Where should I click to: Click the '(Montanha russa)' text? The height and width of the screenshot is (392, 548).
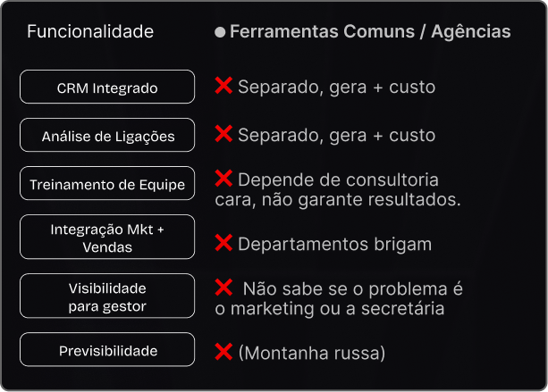[311, 354]
